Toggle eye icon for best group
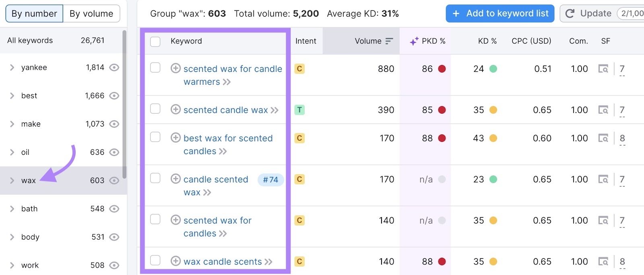644x275 pixels. [x=114, y=96]
